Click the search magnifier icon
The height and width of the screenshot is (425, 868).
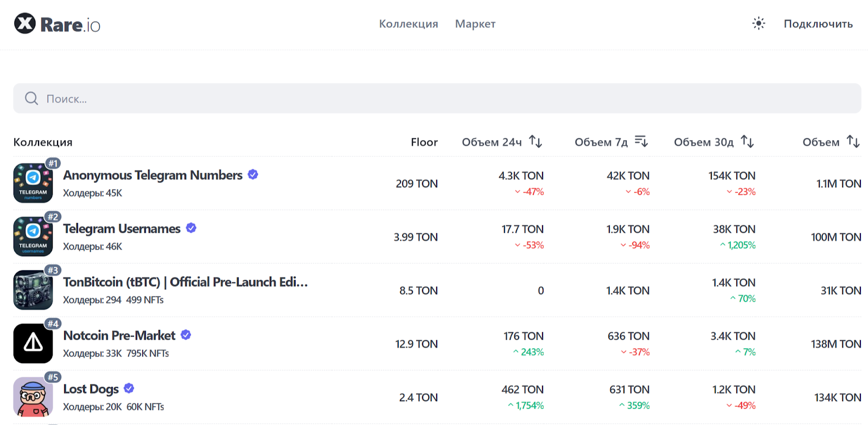click(x=31, y=98)
